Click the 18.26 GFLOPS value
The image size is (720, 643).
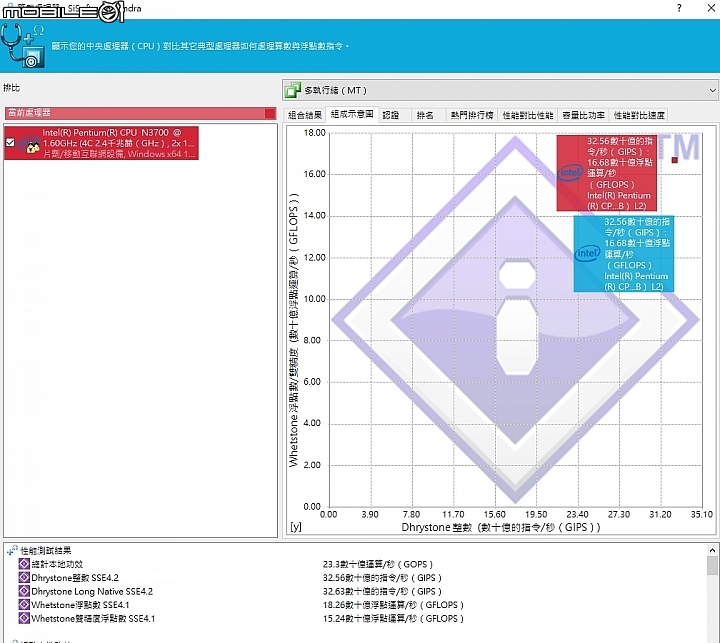[x=393, y=604]
